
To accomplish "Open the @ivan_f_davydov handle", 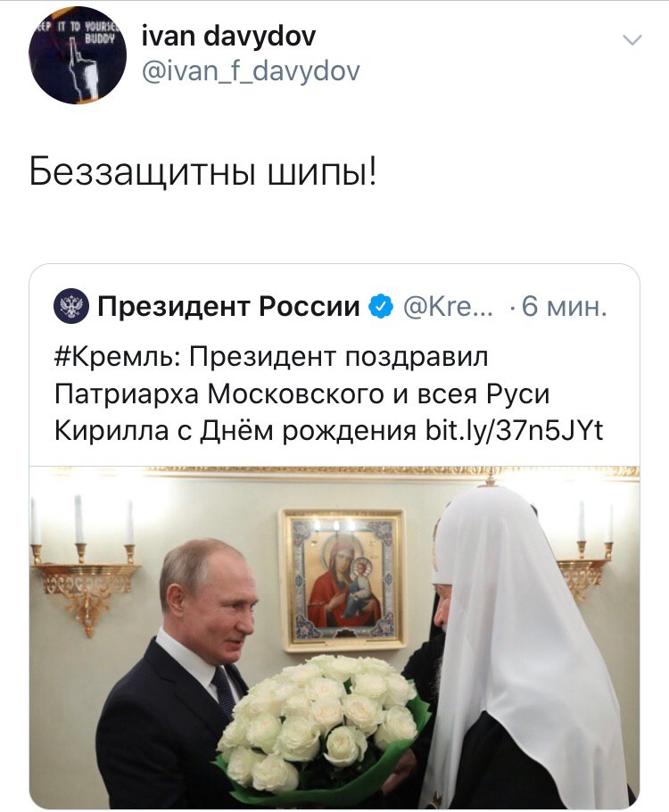I will pyautogui.click(x=251, y=71).
